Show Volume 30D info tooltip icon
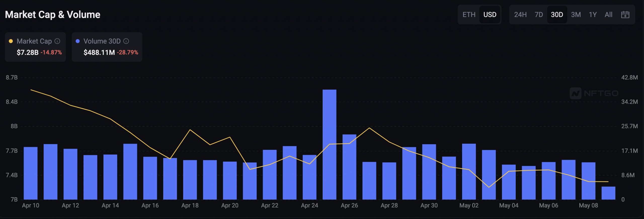The height and width of the screenshot is (219, 644). tap(126, 41)
